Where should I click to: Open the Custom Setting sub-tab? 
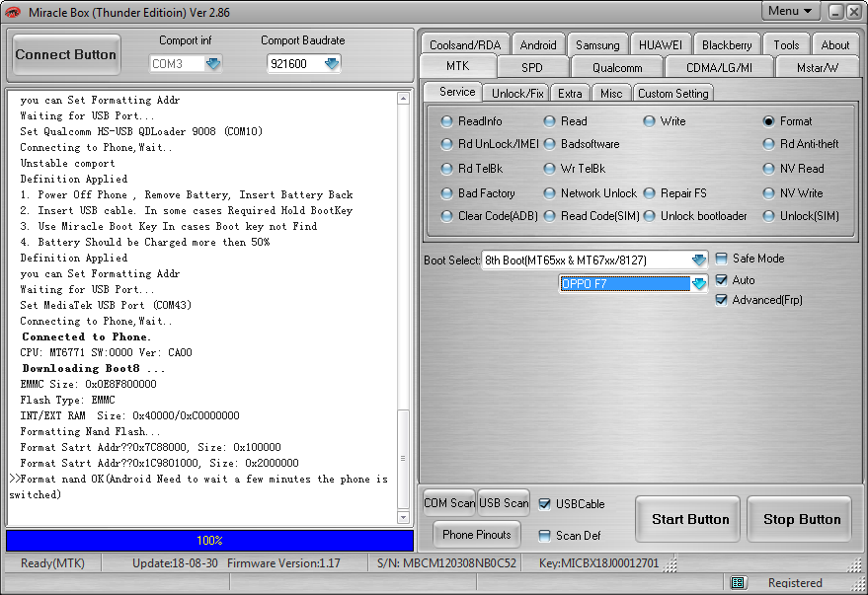pyautogui.click(x=673, y=94)
